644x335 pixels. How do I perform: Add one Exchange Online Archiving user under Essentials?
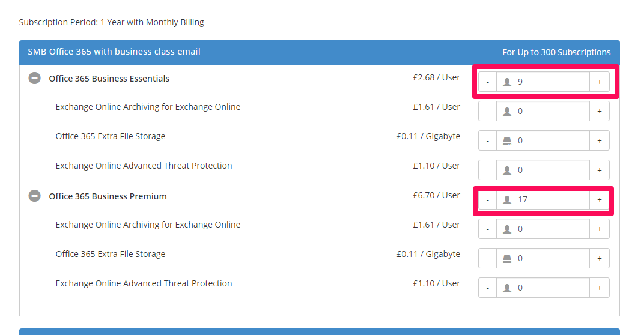599,111
